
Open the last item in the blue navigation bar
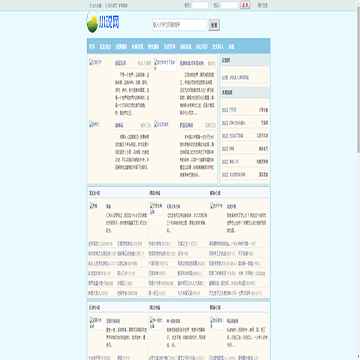pyautogui.click(x=231, y=47)
